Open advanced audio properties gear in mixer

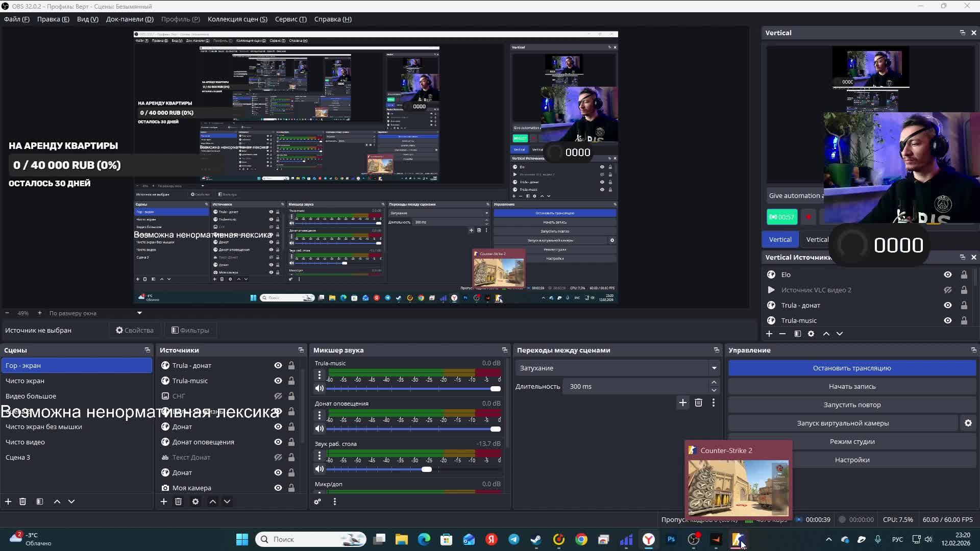[317, 502]
